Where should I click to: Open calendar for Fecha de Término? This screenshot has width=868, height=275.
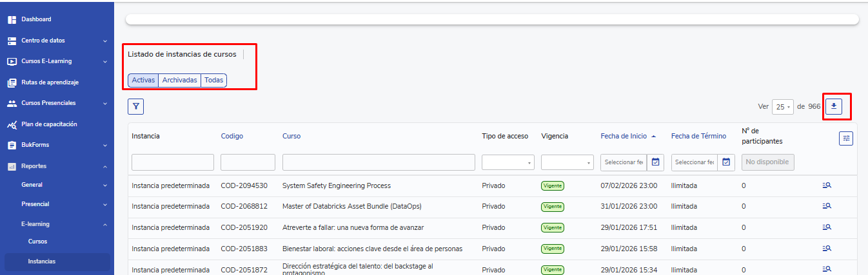coord(726,162)
